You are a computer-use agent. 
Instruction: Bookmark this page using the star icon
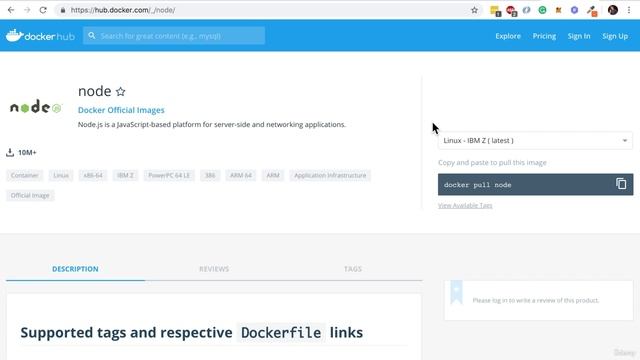[x=474, y=10]
